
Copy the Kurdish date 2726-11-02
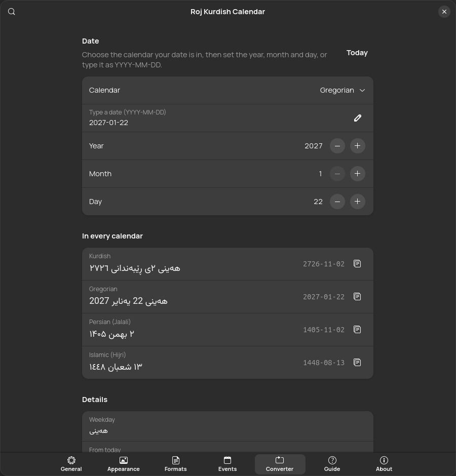pyautogui.click(x=357, y=264)
